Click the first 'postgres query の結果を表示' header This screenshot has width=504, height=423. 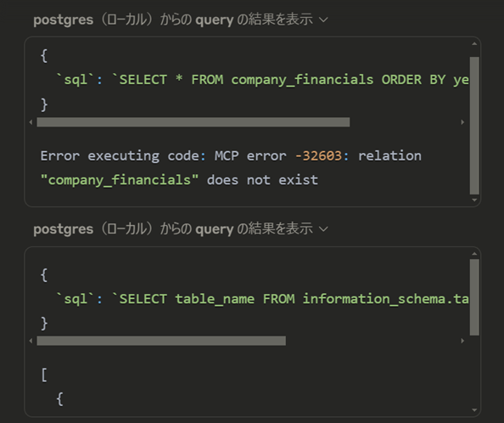pyautogui.click(x=181, y=20)
